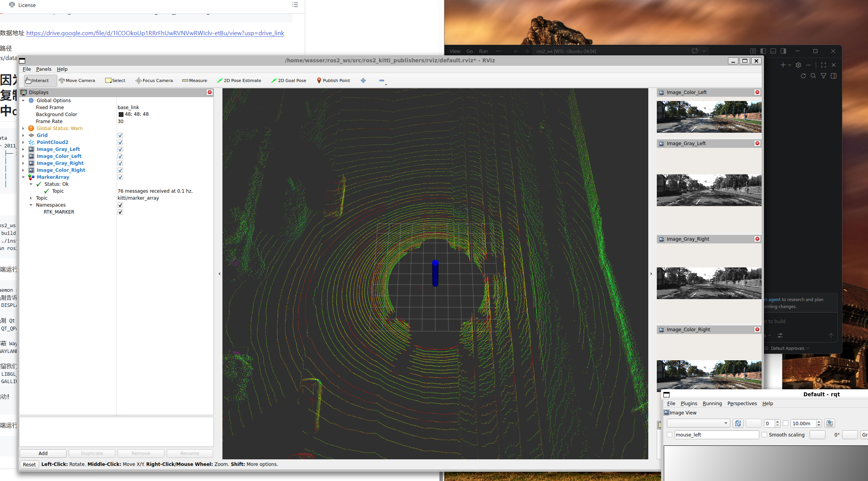The width and height of the screenshot is (868, 481).
Task: Click the Global Status warning icon
Action: click(x=31, y=128)
